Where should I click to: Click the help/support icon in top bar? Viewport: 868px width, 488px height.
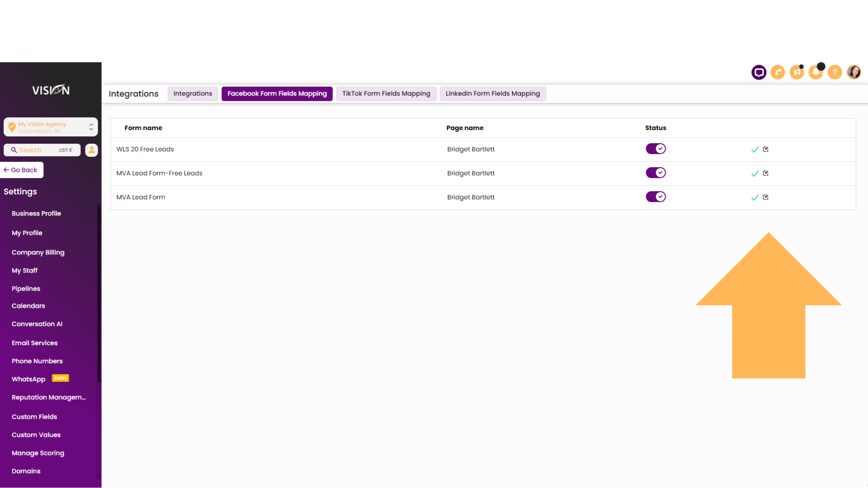tap(835, 72)
